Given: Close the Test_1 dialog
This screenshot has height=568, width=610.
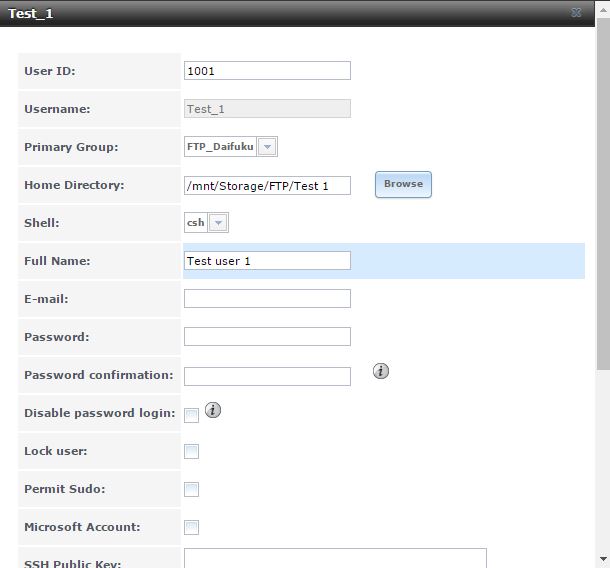Looking at the screenshot, I should [x=576, y=13].
